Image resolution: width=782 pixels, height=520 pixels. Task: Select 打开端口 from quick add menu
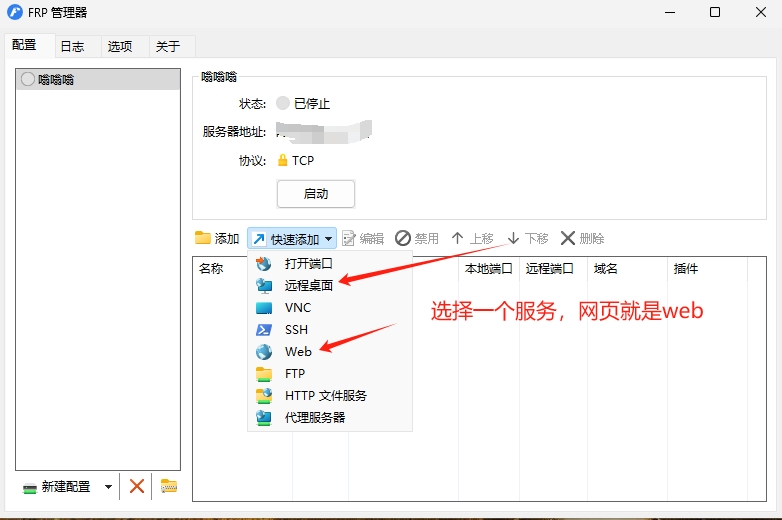(308, 264)
